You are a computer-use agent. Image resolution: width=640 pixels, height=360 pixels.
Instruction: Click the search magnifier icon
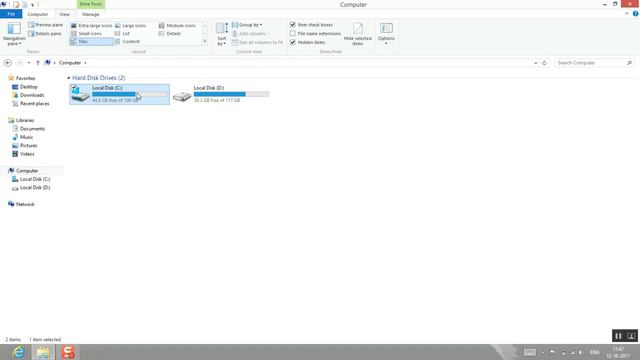629,63
